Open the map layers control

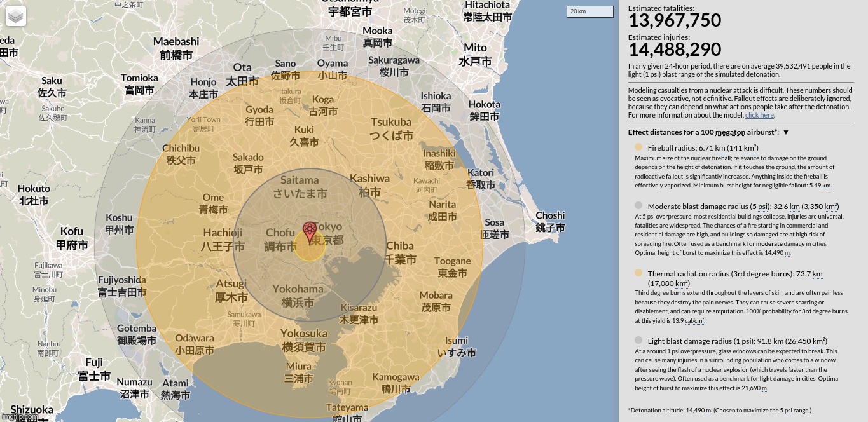click(16, 16)
